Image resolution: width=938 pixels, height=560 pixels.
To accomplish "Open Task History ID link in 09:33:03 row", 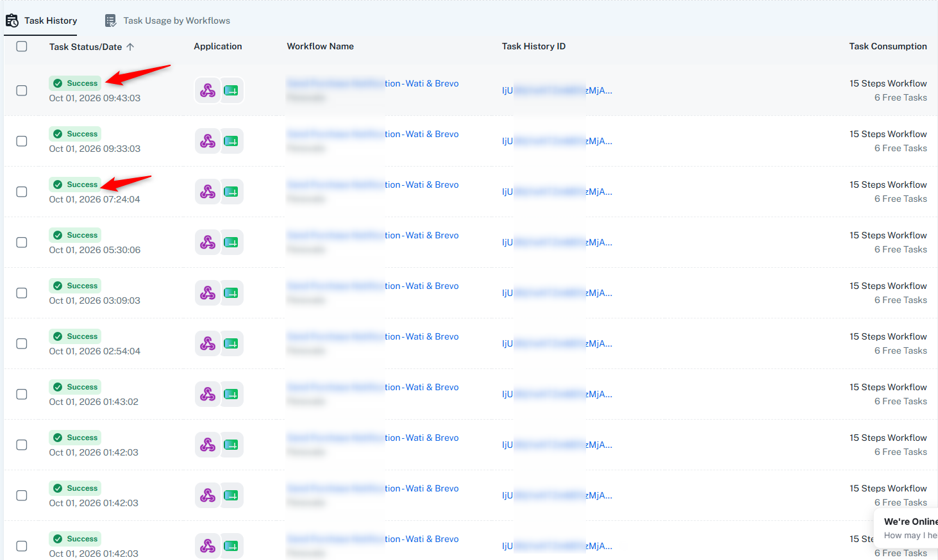I will [557, 141].
